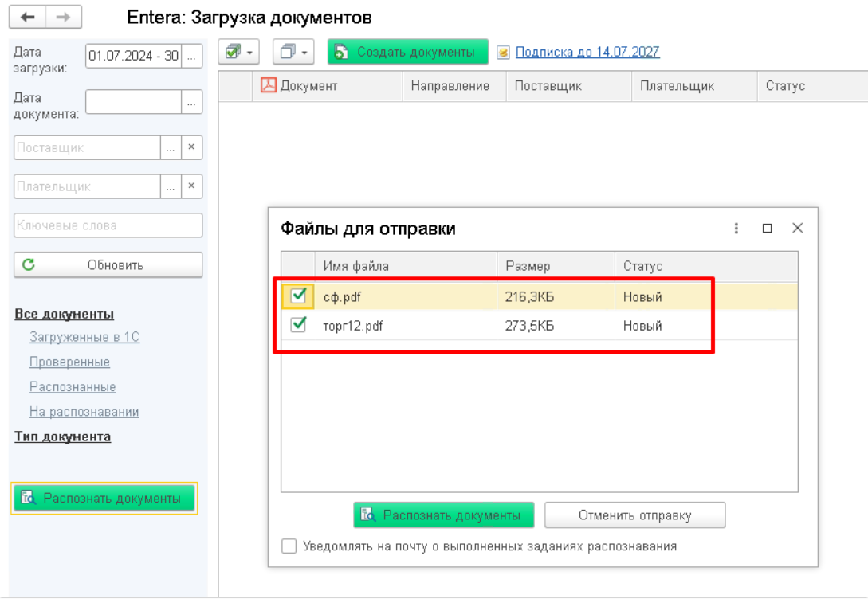The width and height of the screenshot is (868, 599).
Task: Enable email notification for recognition tasks checkbox
Action: click(x=289, y=546)
